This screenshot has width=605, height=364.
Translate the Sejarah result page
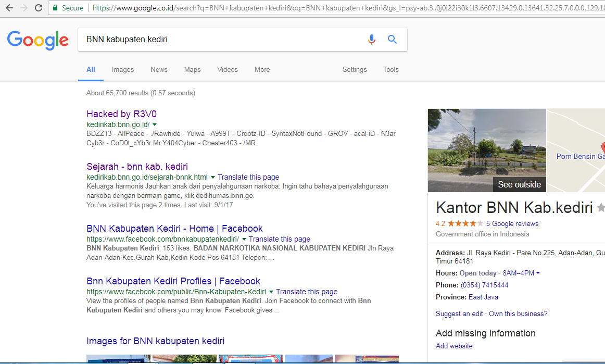point(248,177)
